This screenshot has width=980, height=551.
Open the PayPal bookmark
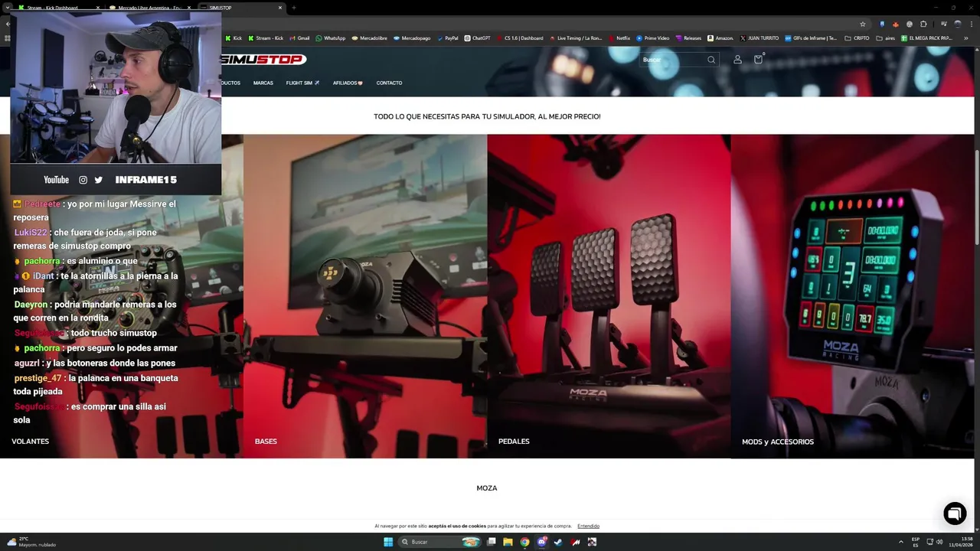(x=448, y=37)
